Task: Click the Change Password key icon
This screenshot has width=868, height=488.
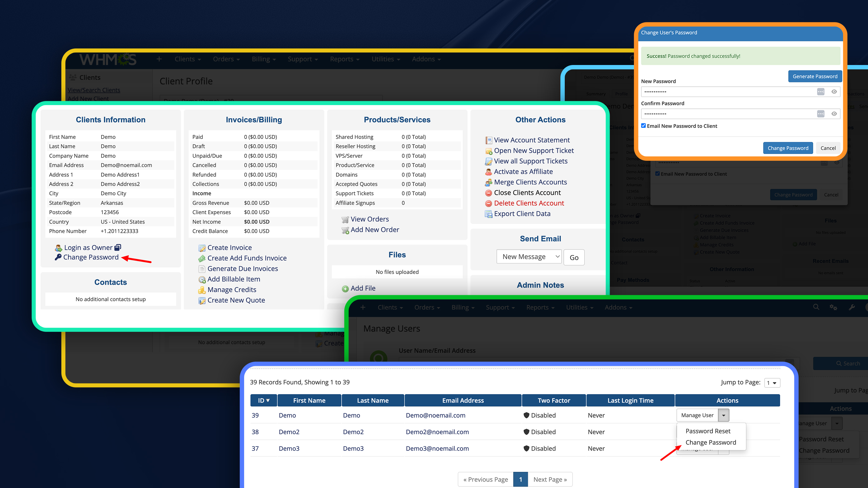Action: point(58,257)
